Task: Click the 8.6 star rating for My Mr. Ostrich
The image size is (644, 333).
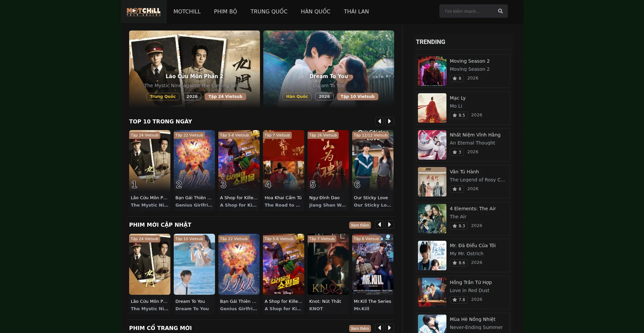Action: (x=459, y=263)
